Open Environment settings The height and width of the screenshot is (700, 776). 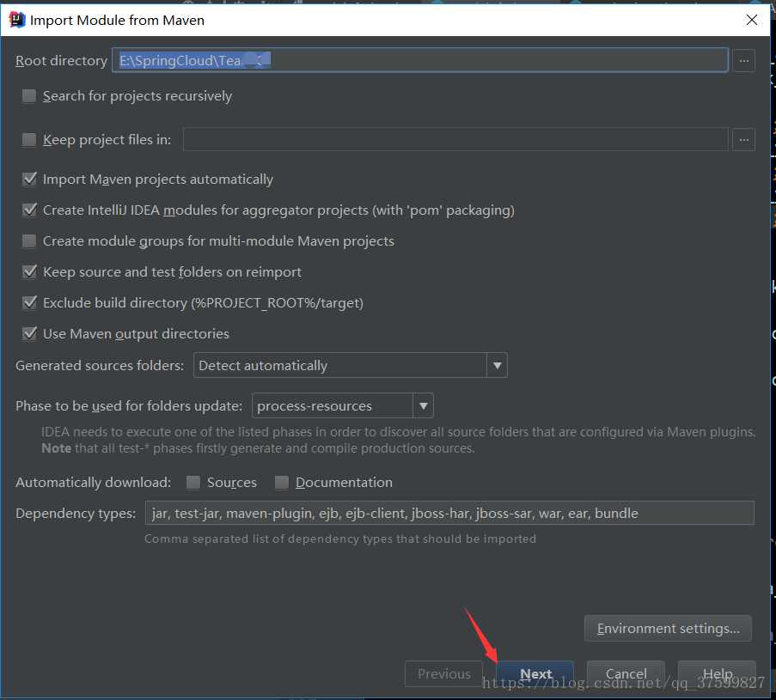click(668, 629)
